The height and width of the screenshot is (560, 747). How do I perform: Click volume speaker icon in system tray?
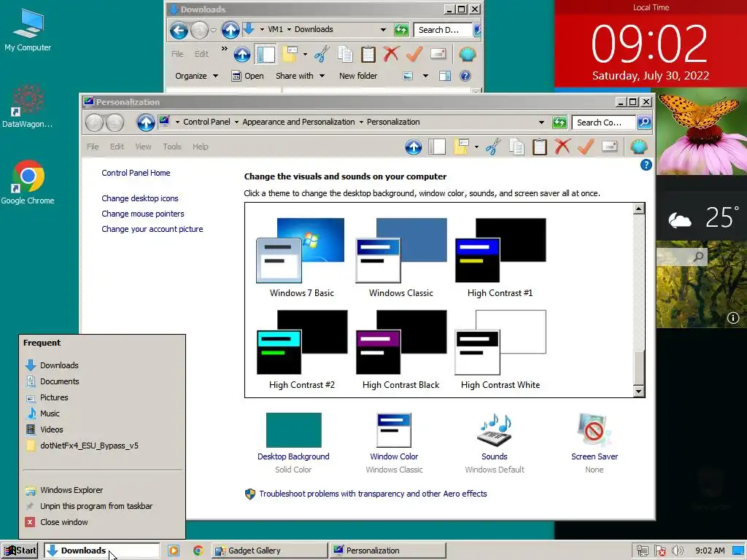pos(677,551)
